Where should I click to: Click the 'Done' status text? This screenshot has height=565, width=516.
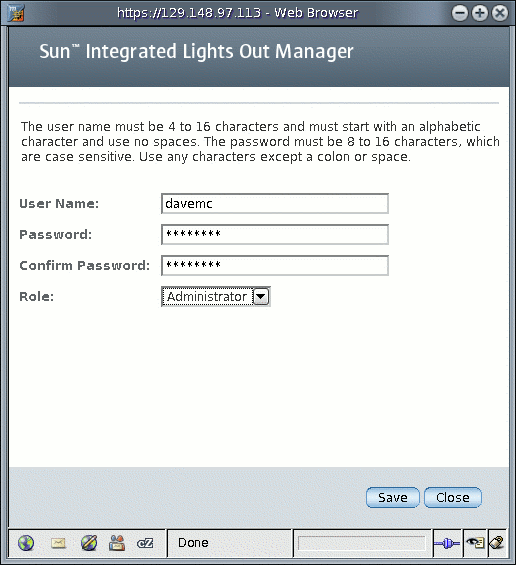[193, 543]
